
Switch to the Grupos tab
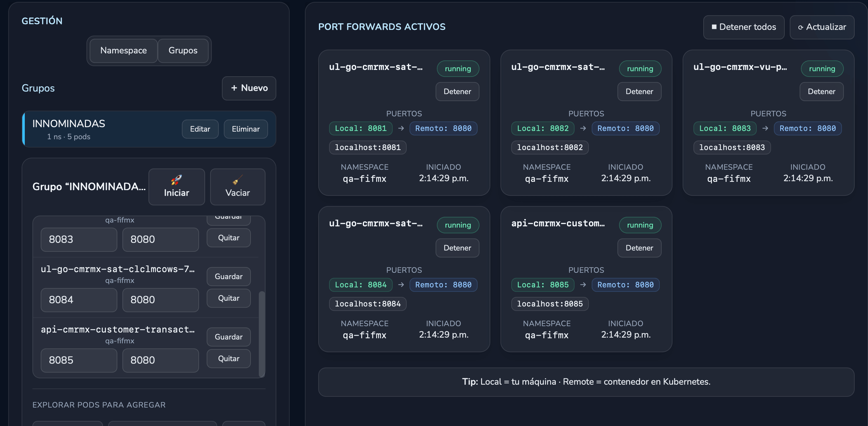[183, 51]
